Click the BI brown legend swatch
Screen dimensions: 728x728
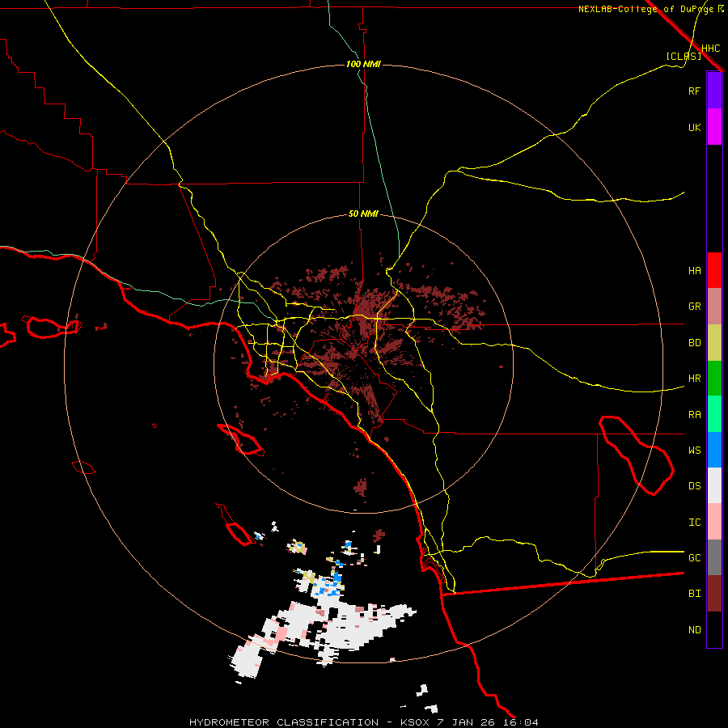click(x=714, y=594)
